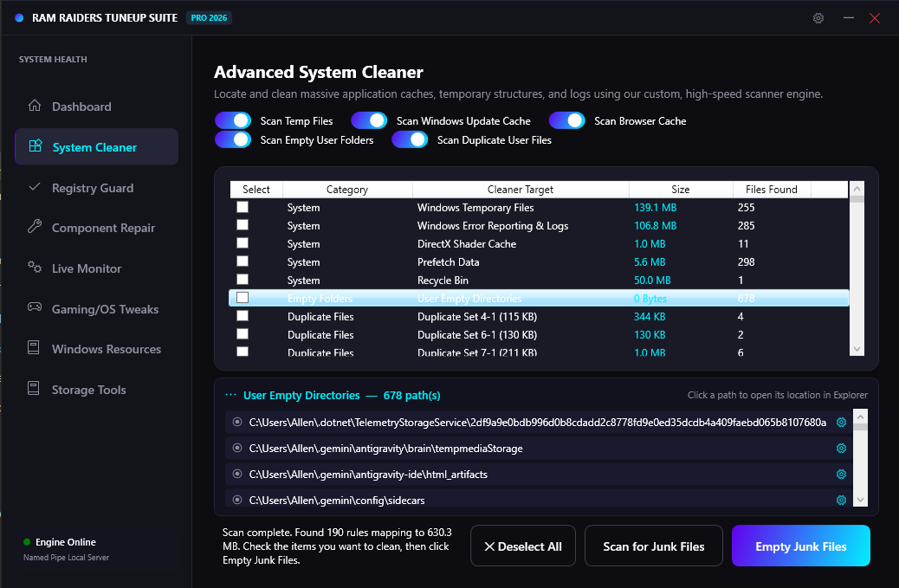
Task: Check the Prefetch Data checkbox
Action: point(243,262)
